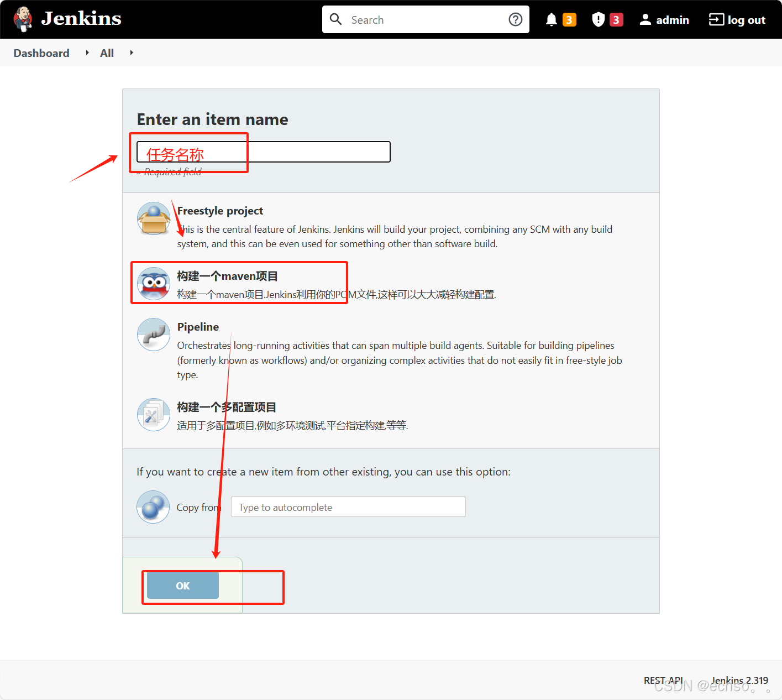Open the All breadcrumb view
The image size is (782, 700).
click(x=107, y=53)
